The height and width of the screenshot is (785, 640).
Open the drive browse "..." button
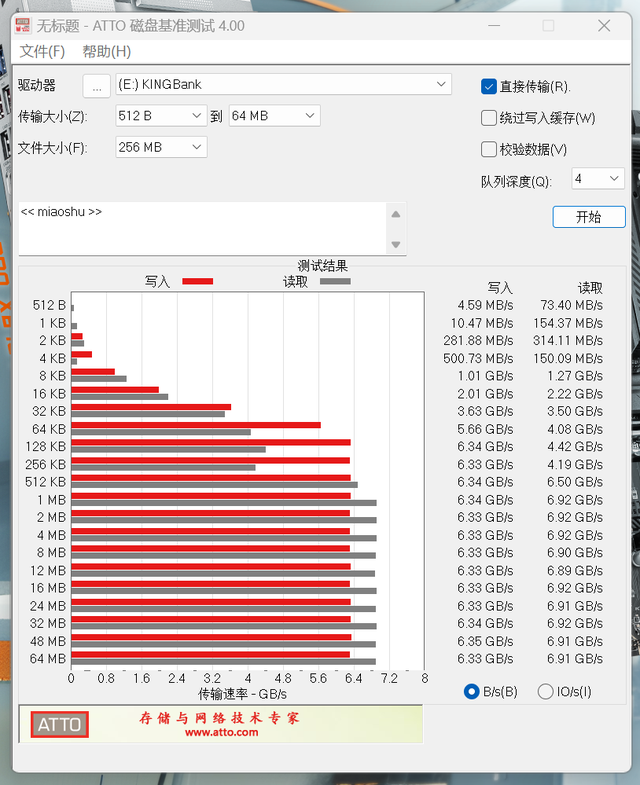[96, 85]
